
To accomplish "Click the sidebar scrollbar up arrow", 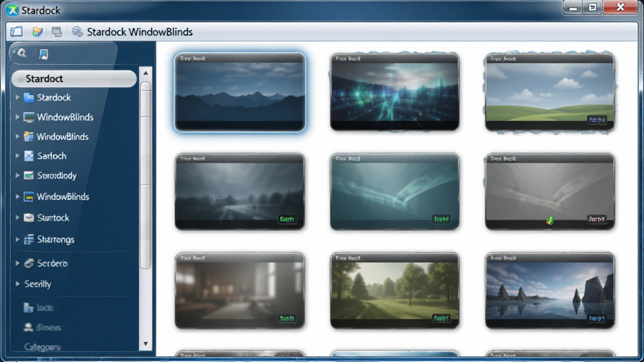I will [x=146, y=73].
